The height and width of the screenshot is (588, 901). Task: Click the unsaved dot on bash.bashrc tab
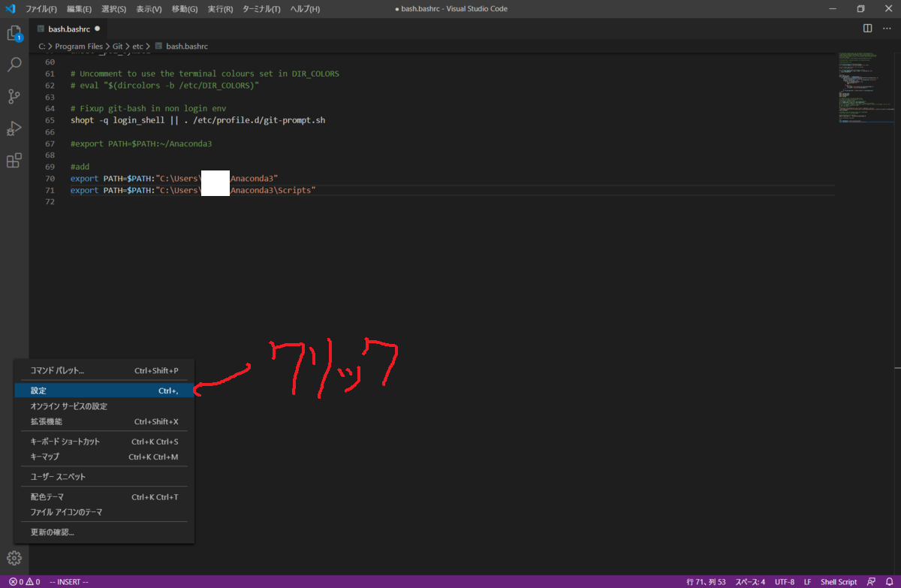[x=97, y=29]
